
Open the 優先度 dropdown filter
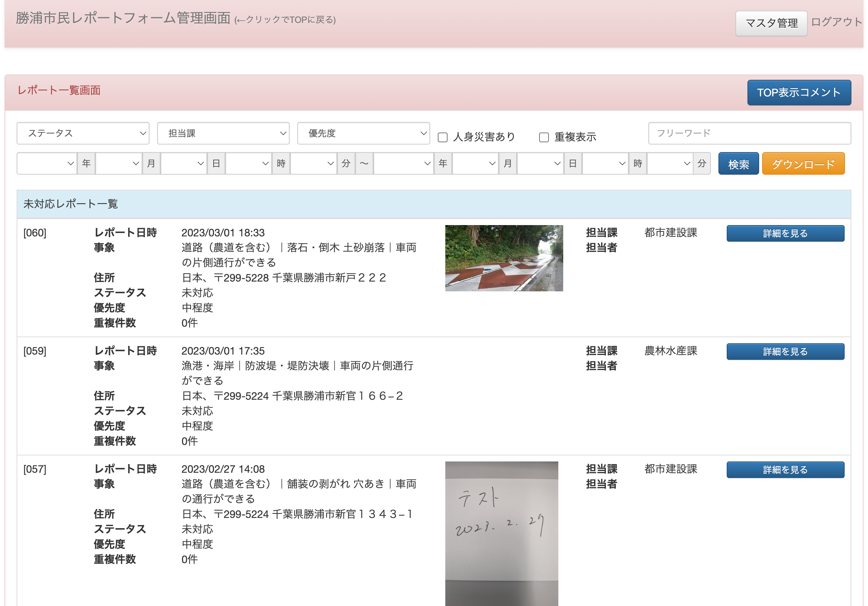point(363,133)
